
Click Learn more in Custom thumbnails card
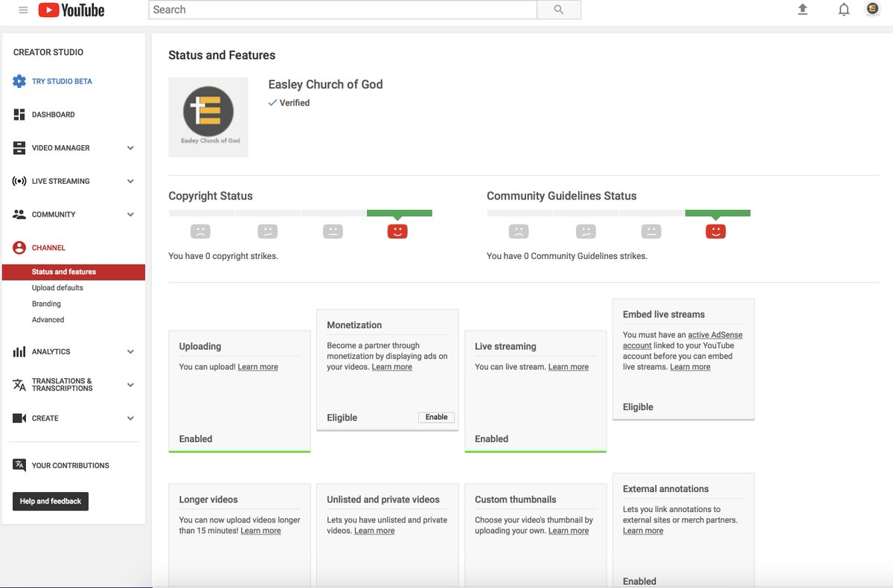click(569, 531)
